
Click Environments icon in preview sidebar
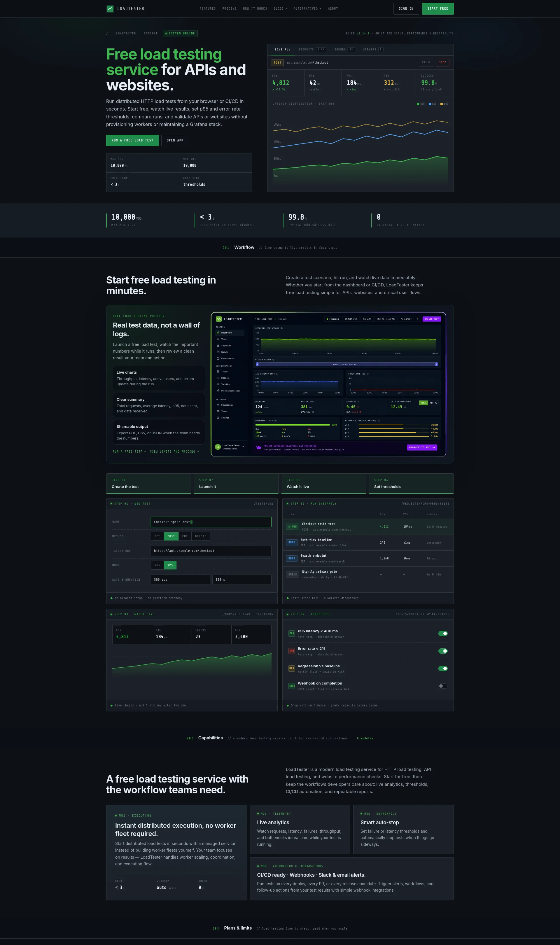point(218,358)
